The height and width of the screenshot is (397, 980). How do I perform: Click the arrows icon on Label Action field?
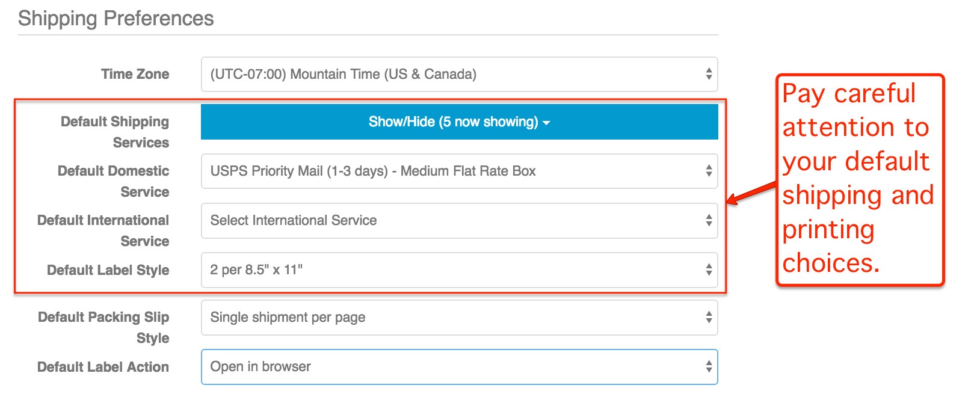point(709,367)
